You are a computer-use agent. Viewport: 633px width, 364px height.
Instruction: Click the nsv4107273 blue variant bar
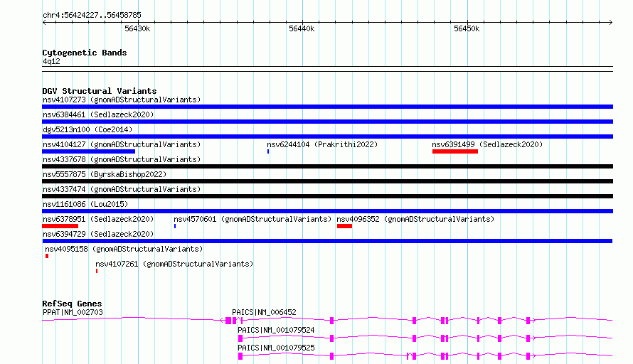tap(327, 107)
